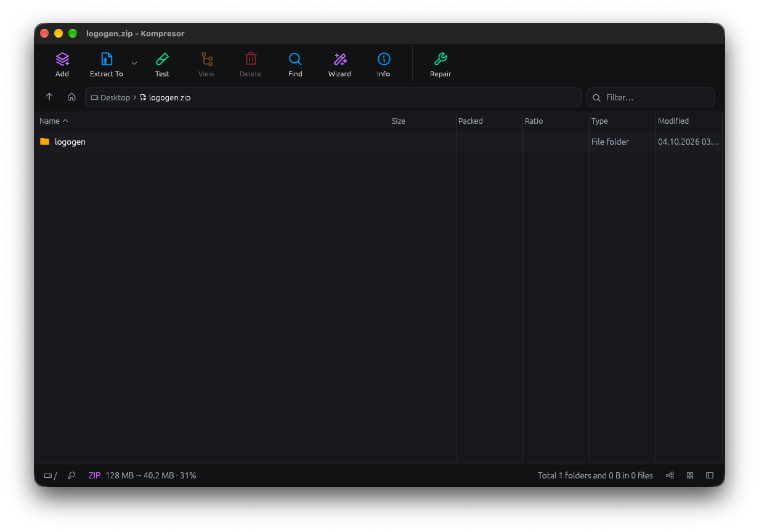The width and height of the screenshot is (759, 532).
Task: Select Desktop in the path breadcrumb
Action: (111, 97)
